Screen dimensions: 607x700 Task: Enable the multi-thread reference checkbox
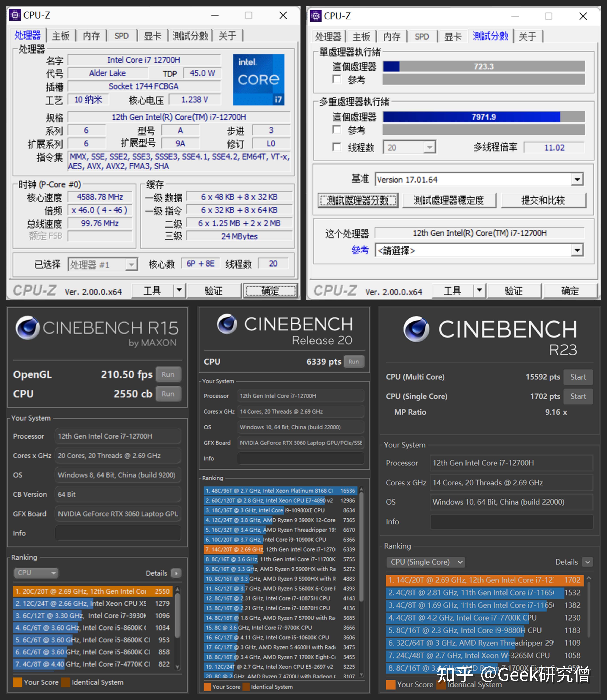coord(337,130)
